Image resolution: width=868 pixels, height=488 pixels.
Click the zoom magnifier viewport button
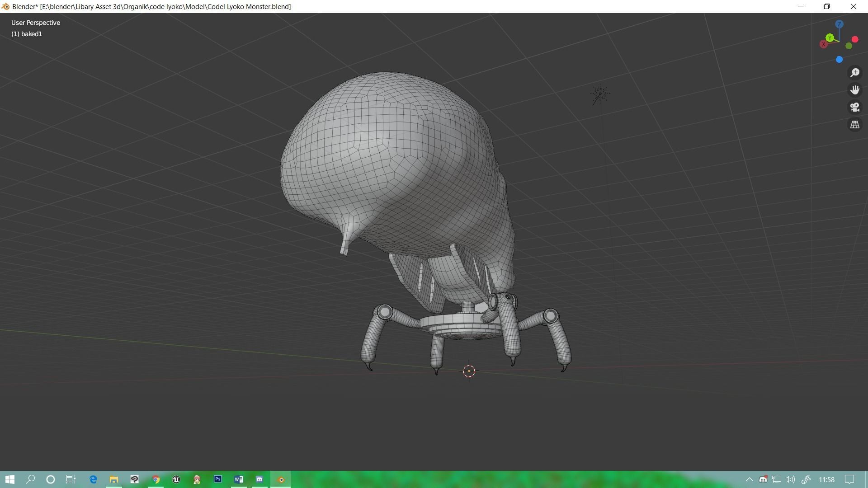click(x=855, y=73)
